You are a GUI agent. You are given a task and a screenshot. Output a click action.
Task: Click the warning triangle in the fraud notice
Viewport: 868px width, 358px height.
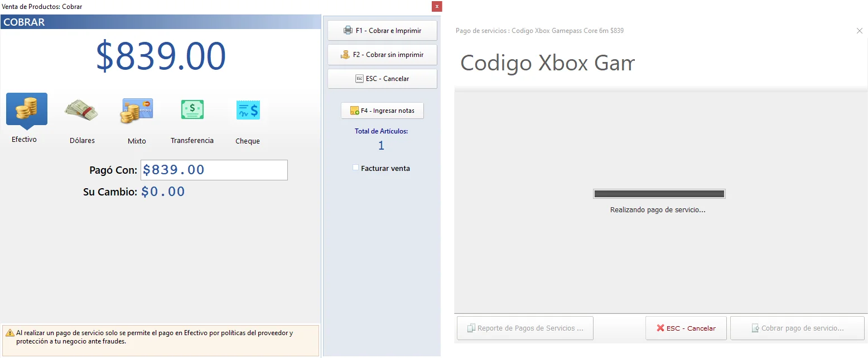[9, 332]
